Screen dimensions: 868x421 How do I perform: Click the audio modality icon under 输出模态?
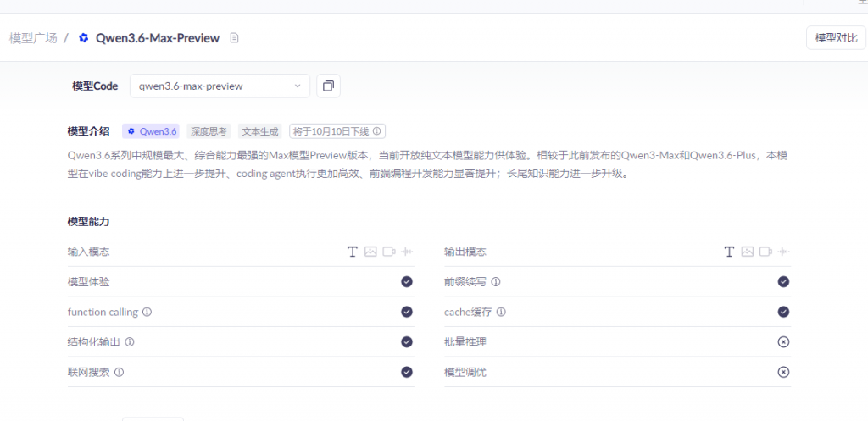783,252
